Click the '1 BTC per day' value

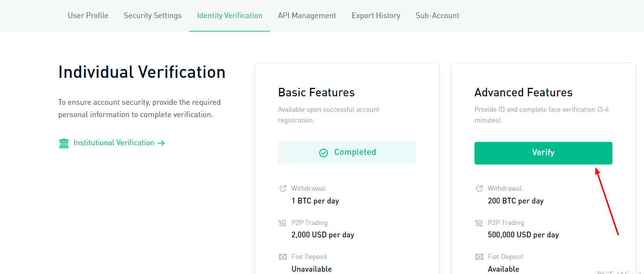tap(315, 201)
